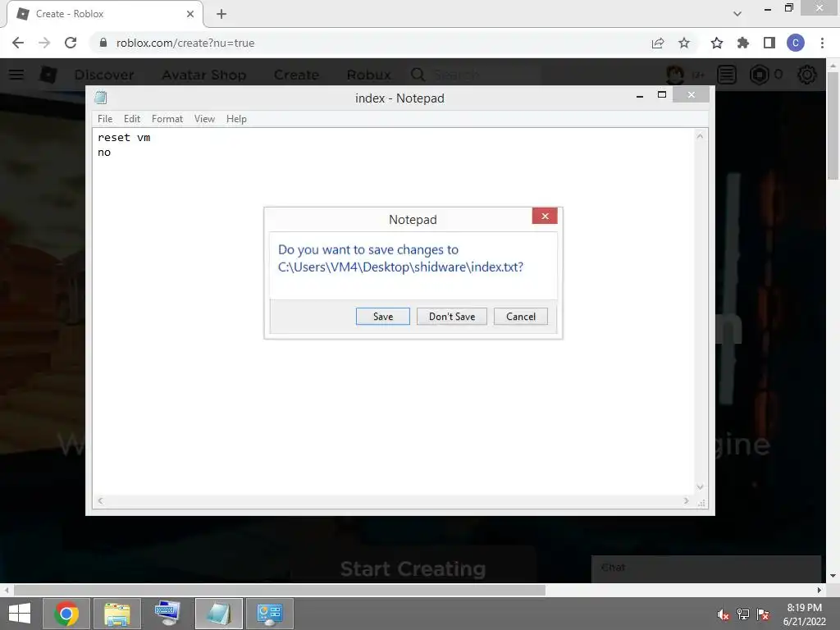The width and height of the screenshot is (840, 630).
Task: Open Roblox settings gear
Action: (807, 75)
